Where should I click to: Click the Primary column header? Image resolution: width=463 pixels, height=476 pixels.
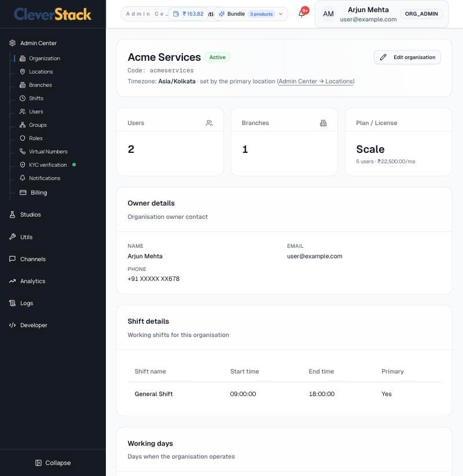coord(392,371)
